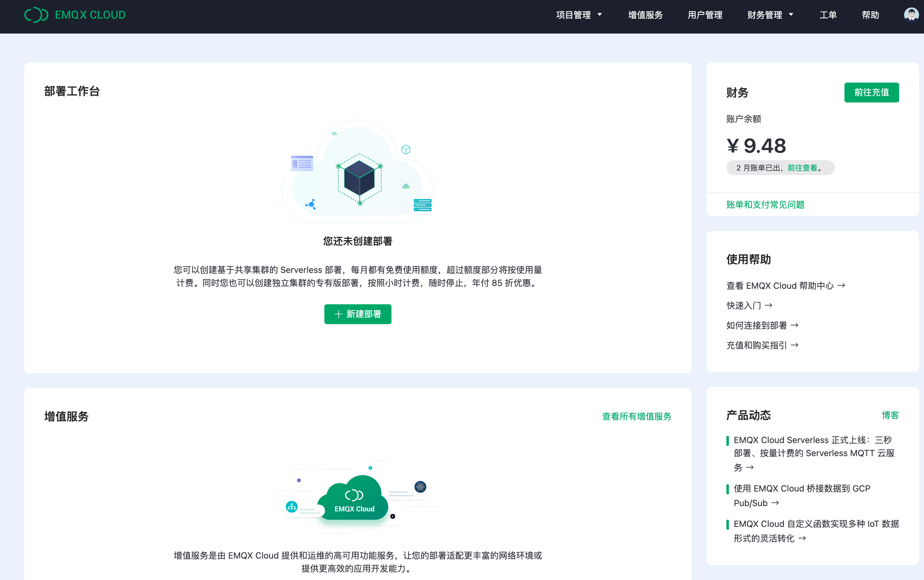
Task: Open 账单和支付常见问题 link
Action: coord(765,204)
